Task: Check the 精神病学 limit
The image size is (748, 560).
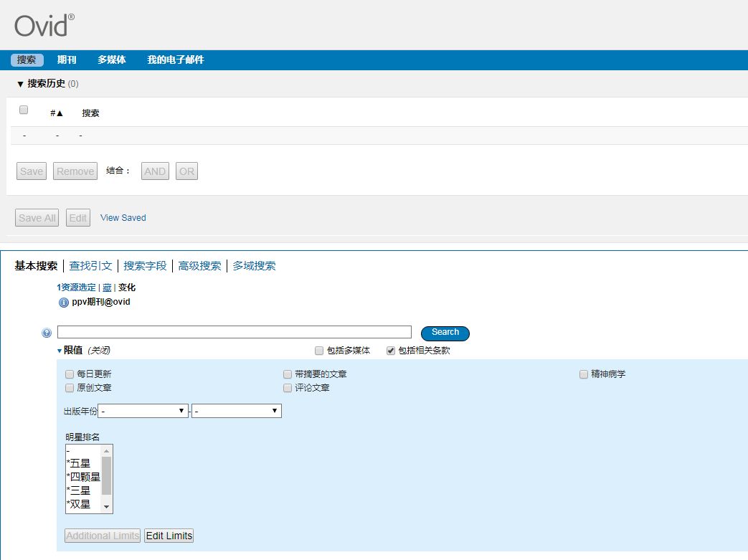Action: click(583, 374)
